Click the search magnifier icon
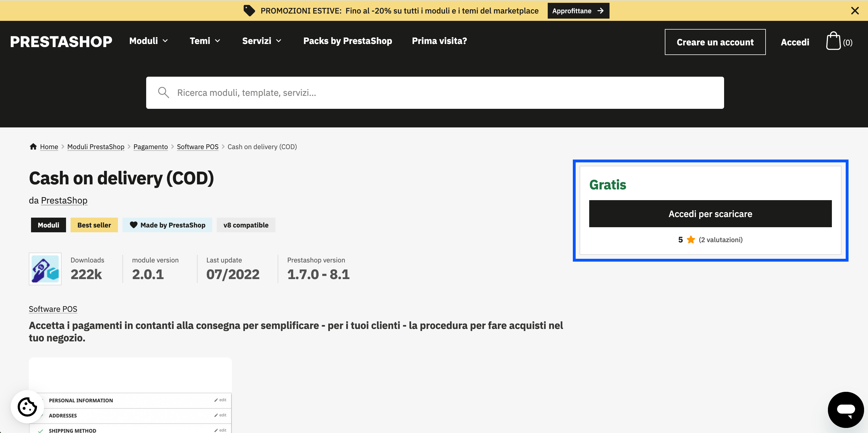The image size is (868, 433). pyautogui.click(x=163, y=92)
